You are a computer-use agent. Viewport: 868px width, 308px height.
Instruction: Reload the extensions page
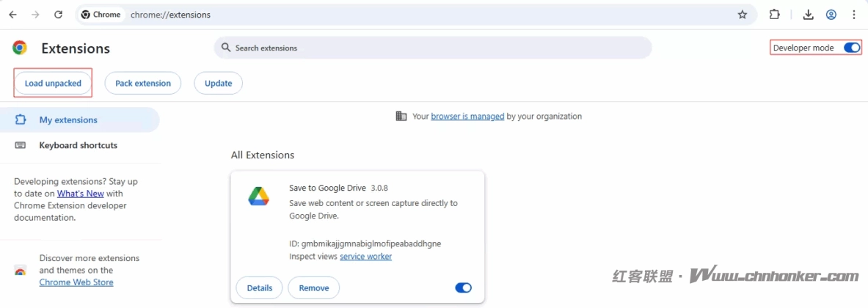click(59, 15)
